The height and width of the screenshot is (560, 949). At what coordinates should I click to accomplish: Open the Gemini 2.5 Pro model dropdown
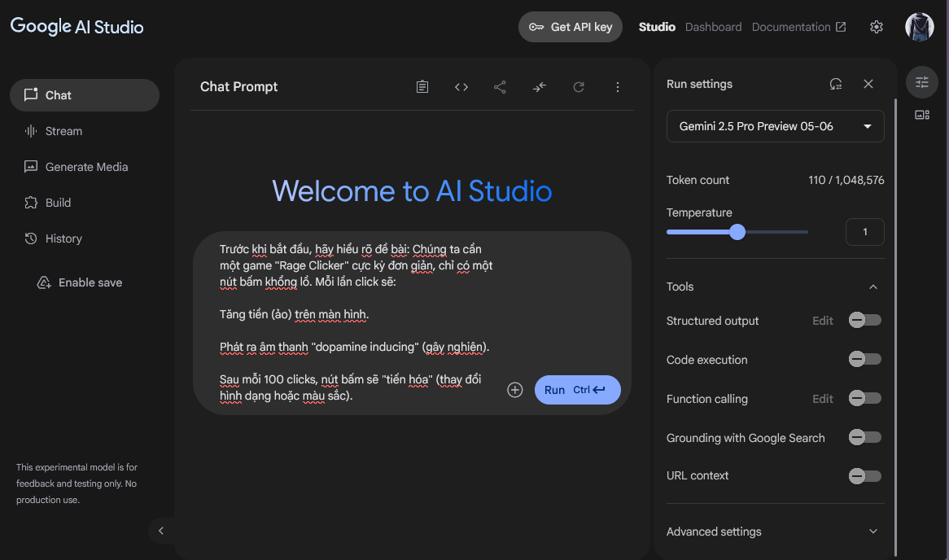[776, 126]
